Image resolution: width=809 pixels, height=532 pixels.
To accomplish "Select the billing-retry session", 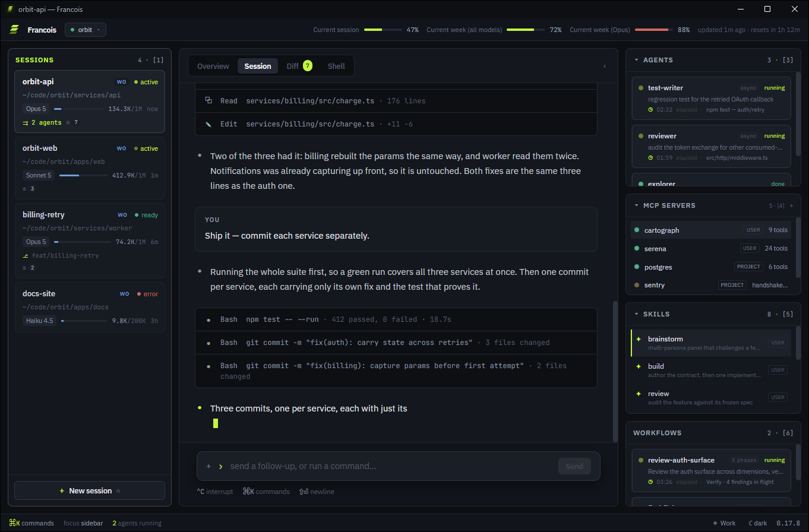I will tap(90, 240).
